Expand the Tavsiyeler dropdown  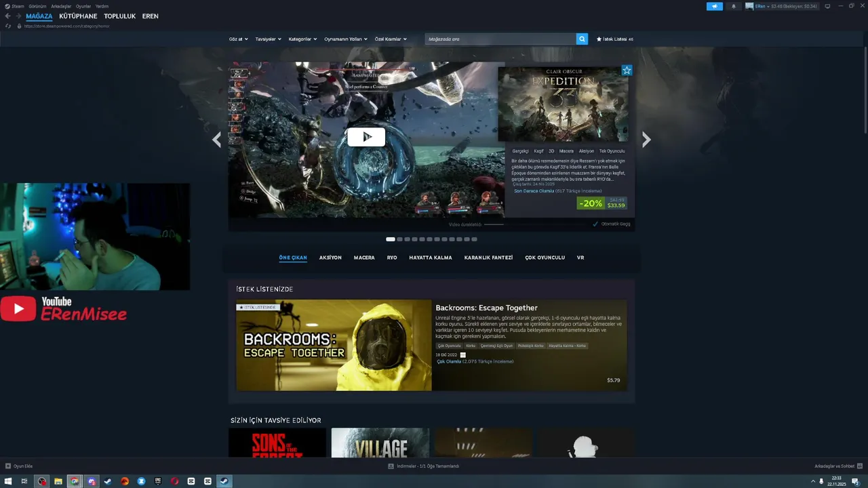[269, 39]
